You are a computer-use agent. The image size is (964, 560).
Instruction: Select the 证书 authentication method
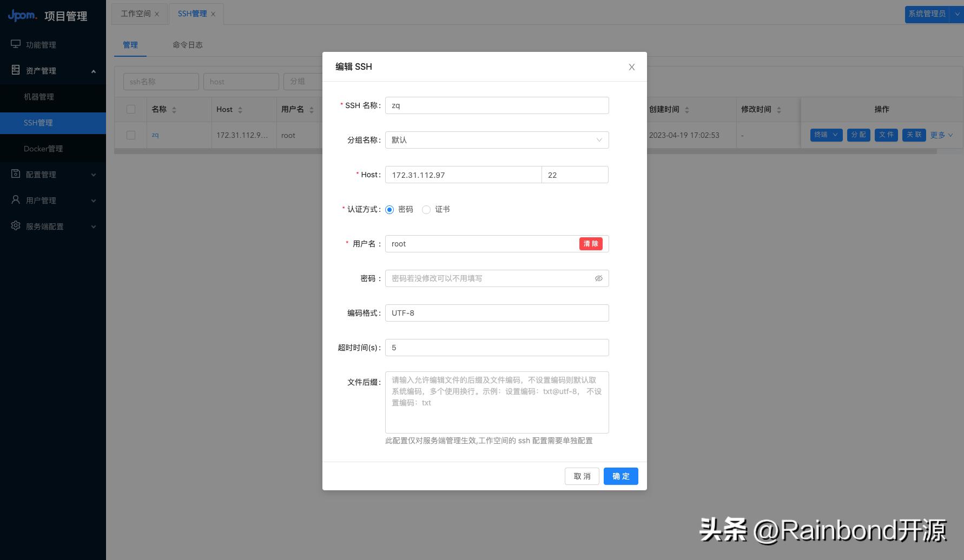pyautogui.click(x=426, y=210)
